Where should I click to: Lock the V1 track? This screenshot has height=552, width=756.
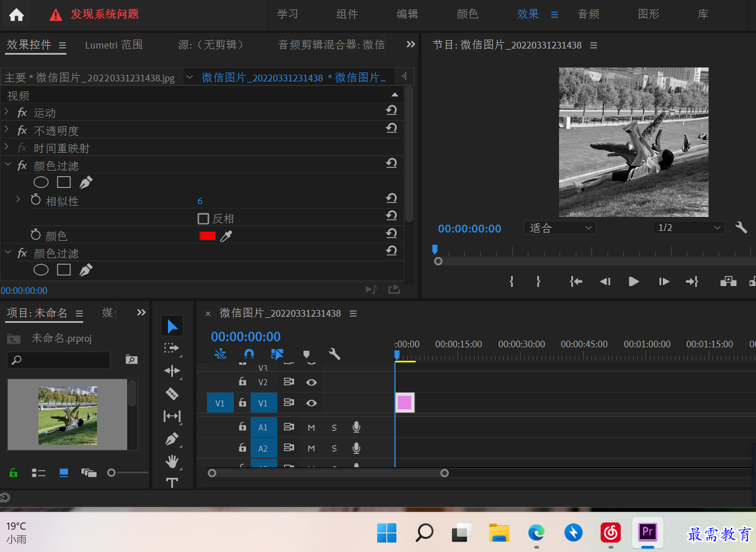[x=242, y=402]
